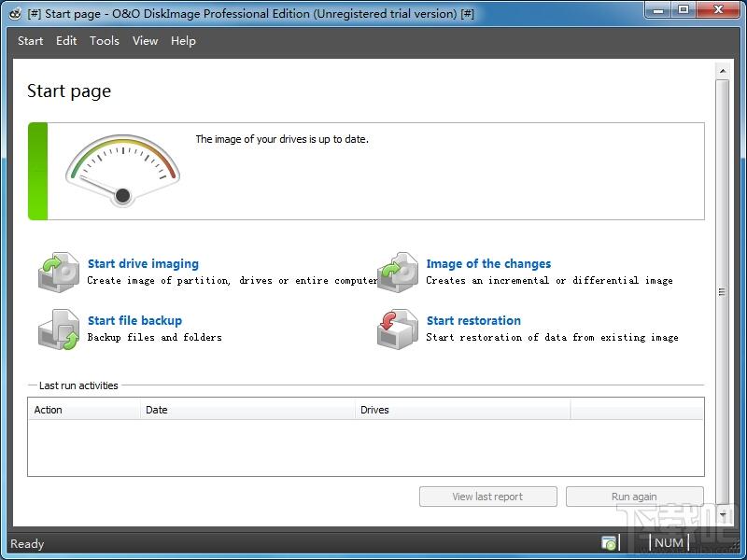The height and width of the screenshot is (560, 747).
Task: Close the DiskImage window
Action: [719, 10]
